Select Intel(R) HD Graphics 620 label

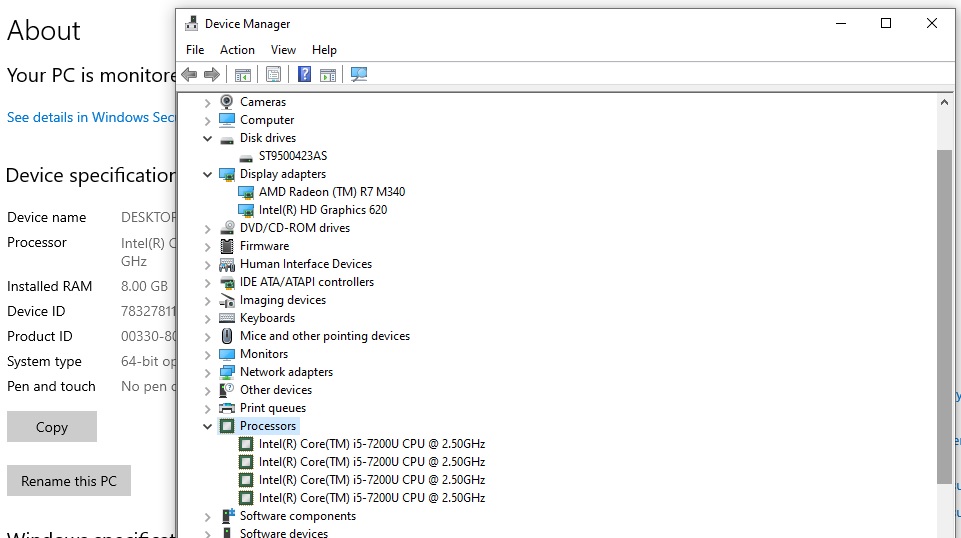[x=323, y=210]
